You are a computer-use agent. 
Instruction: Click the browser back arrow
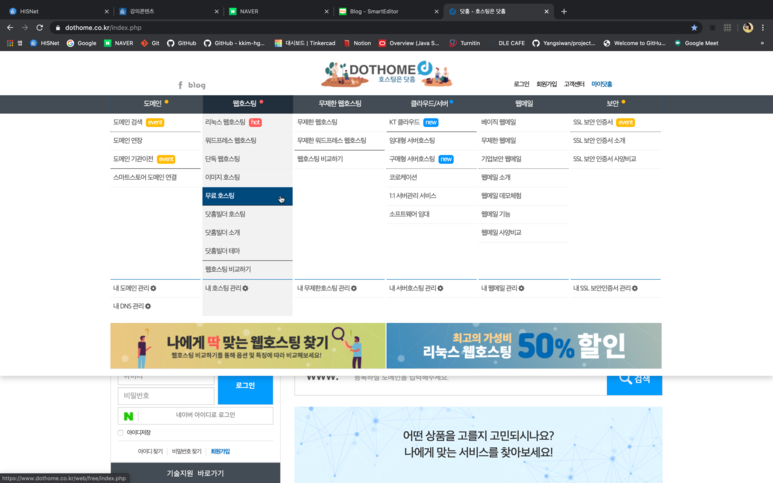tap(10, 28)
